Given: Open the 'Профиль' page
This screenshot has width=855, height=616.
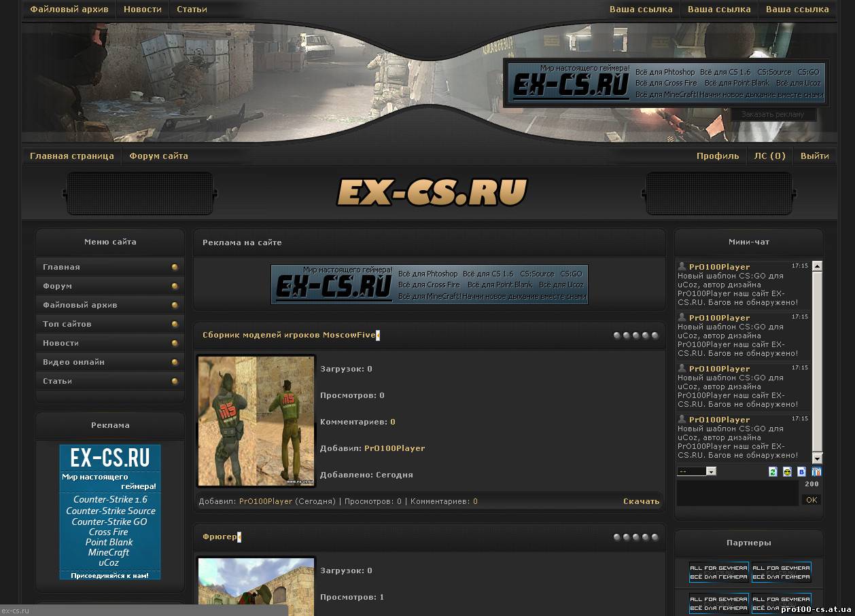Looking at the screenshot, I should coord(718,156).
